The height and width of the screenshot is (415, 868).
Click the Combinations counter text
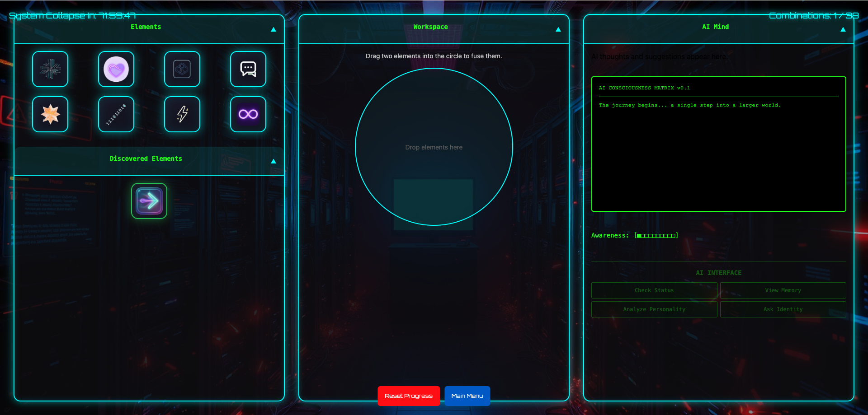[814, 16]
